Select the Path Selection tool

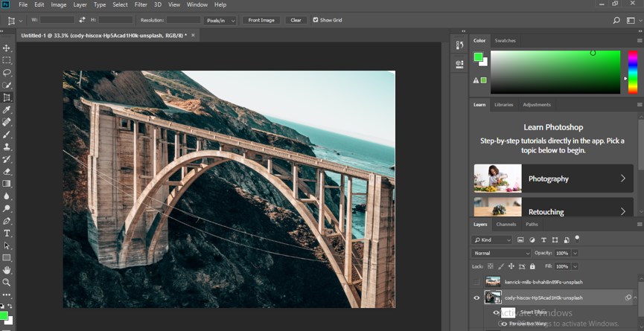(7, 245)
